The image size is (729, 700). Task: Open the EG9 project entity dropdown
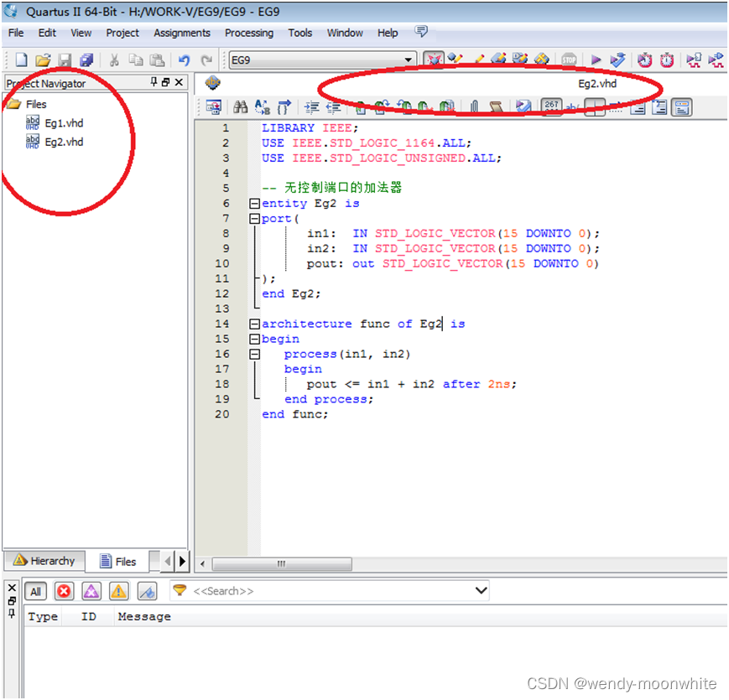(322, 60)
